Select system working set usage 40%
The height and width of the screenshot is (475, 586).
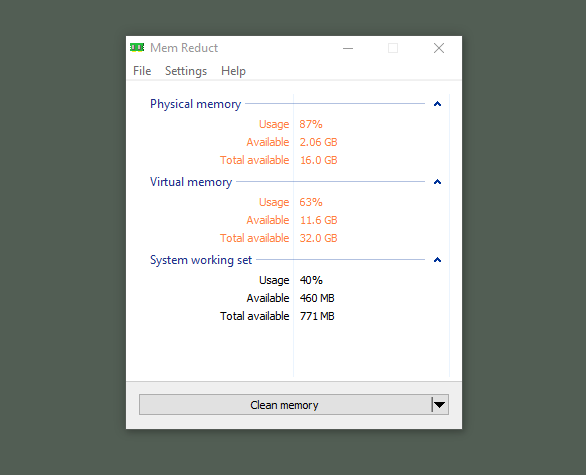[311, 280]
